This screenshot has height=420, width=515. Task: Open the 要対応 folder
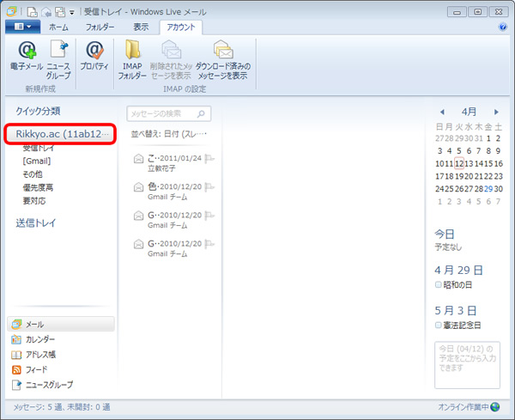34,201
